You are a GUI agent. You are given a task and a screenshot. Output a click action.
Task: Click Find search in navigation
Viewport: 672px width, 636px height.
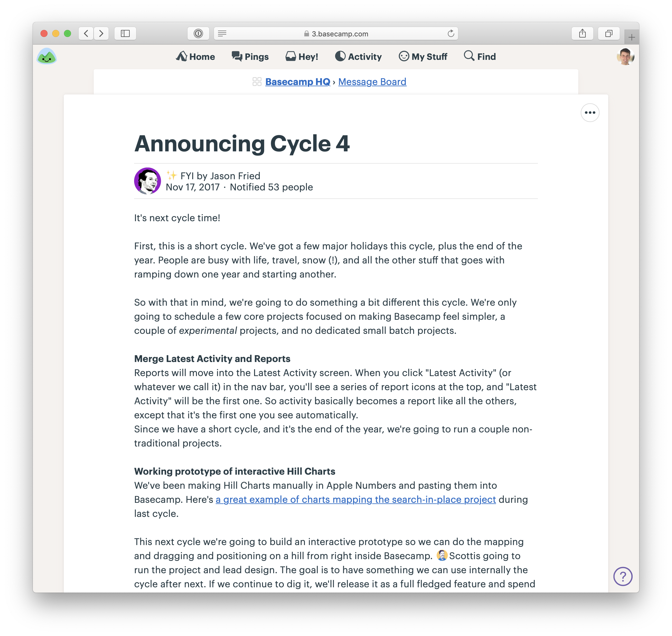click(x=480, y=57)
